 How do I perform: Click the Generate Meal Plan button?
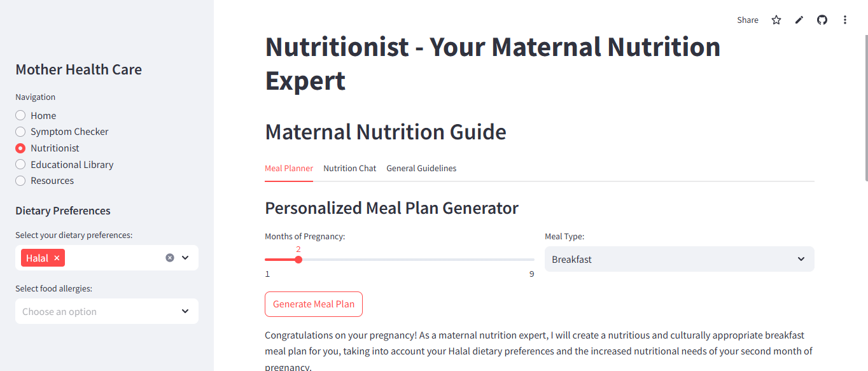click(x=314, y=304)
